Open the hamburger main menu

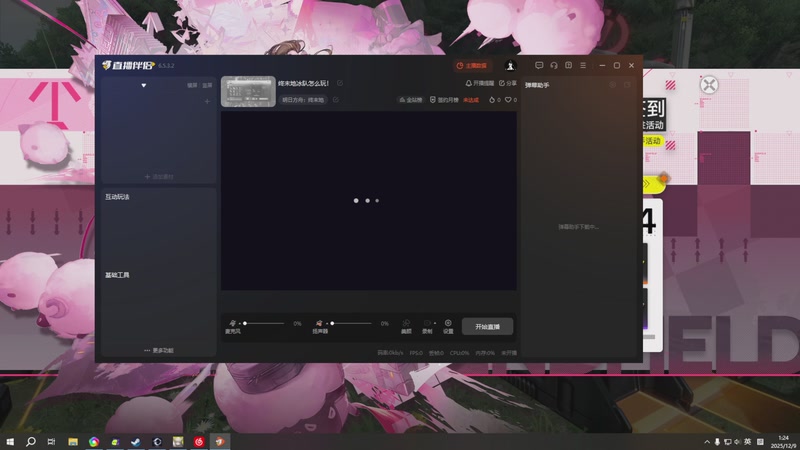tap(583, 65)
